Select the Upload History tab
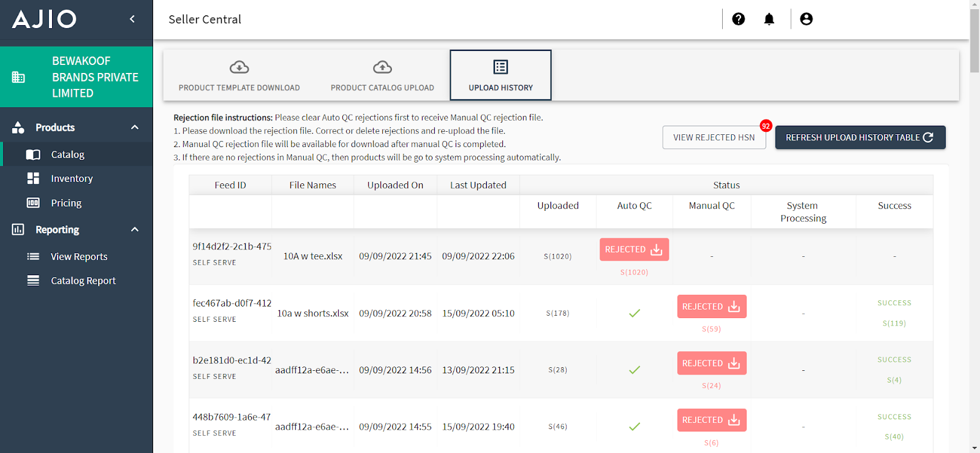 [x=501, y=75]
